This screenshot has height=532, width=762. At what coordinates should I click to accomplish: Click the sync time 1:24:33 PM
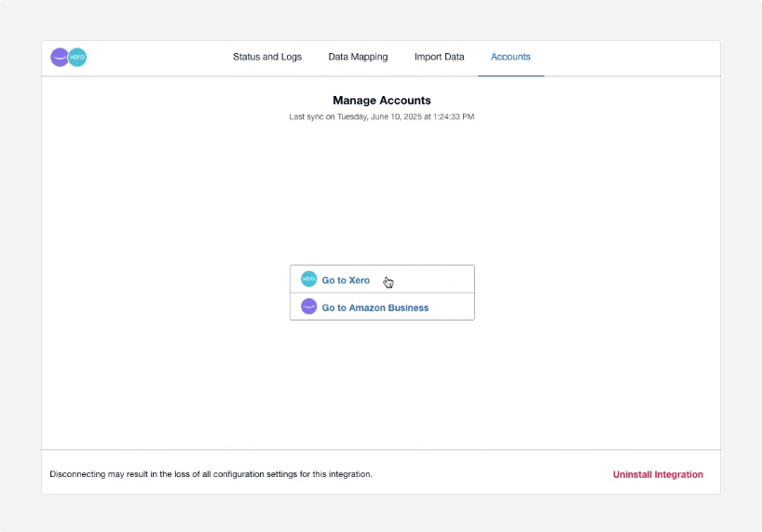pos(451,116)
